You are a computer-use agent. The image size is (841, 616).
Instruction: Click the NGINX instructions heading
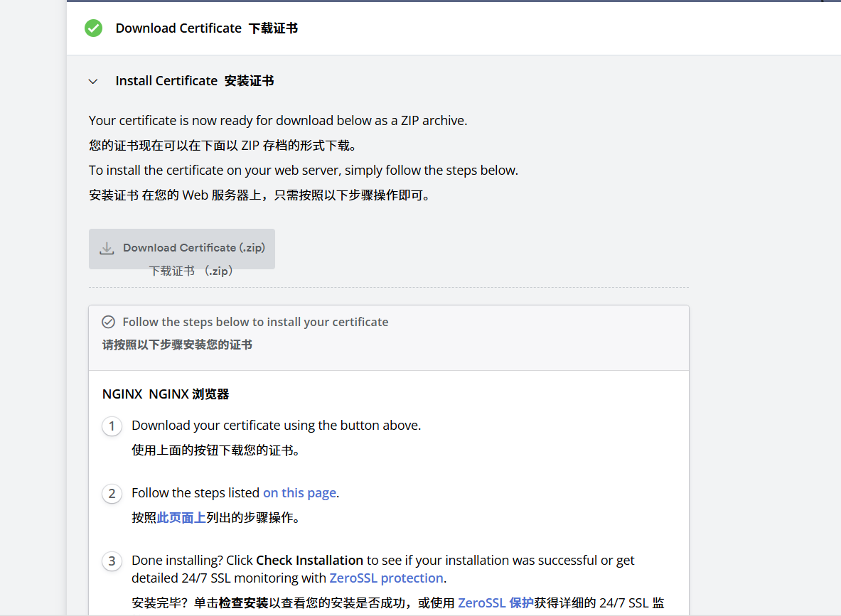(x=166, y=394)
